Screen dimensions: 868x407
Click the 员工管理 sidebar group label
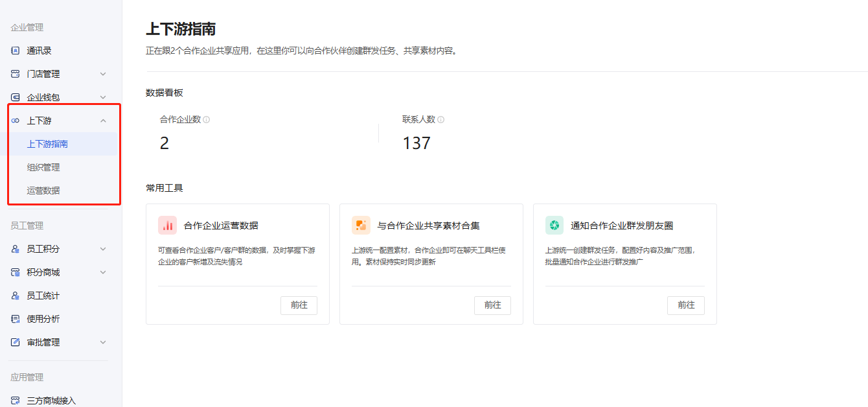tap(27, 226)
